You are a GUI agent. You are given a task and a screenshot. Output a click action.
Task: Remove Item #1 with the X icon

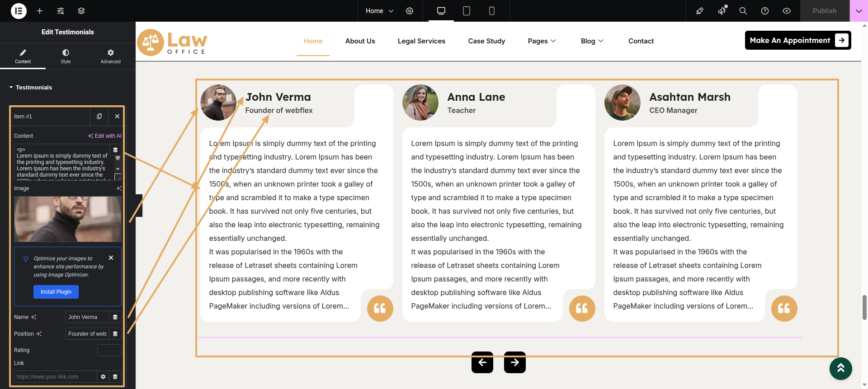coord(117,117)
